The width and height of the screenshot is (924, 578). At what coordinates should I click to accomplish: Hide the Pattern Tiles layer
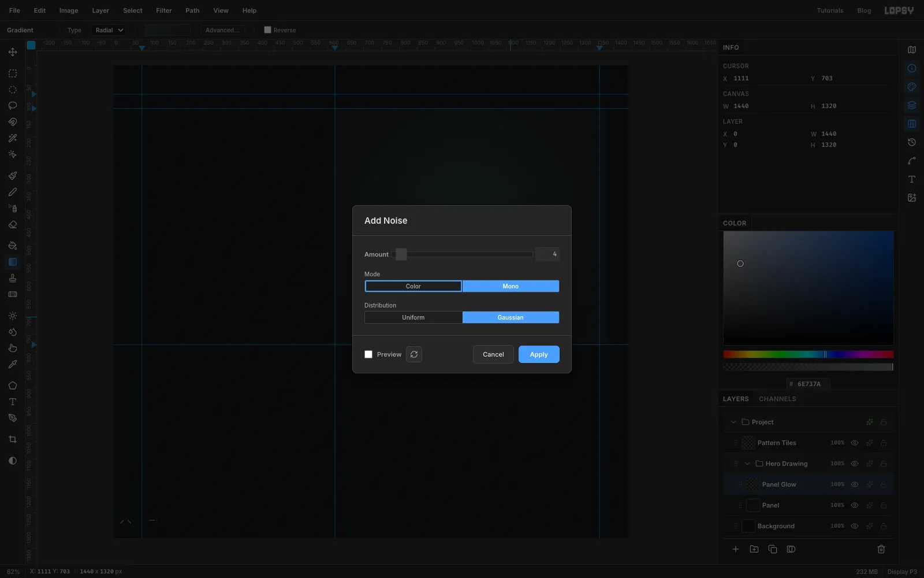(855, 443)
